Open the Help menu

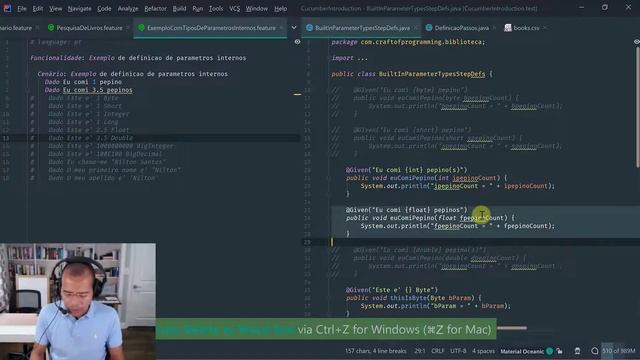pyautogui.click(x=280, y=8)
